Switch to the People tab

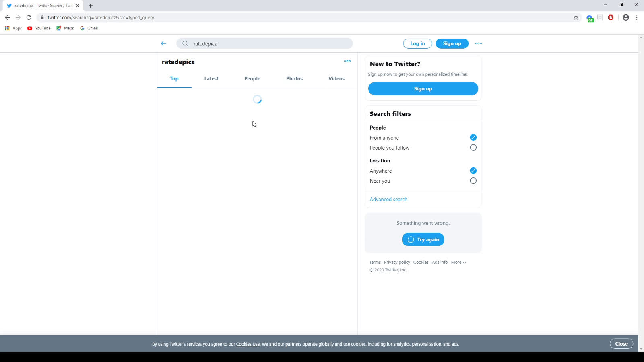[252, 79]
